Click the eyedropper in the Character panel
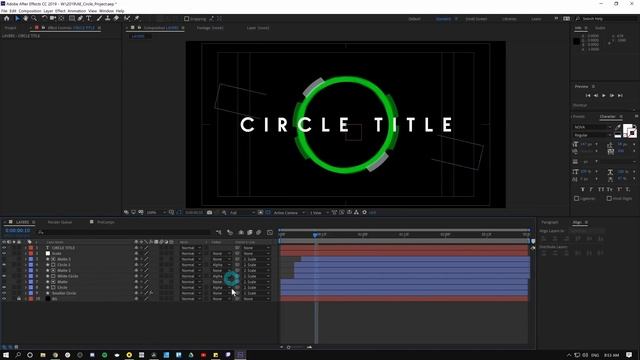This screenshot has width=640, height=360. [x=618, y=127]
